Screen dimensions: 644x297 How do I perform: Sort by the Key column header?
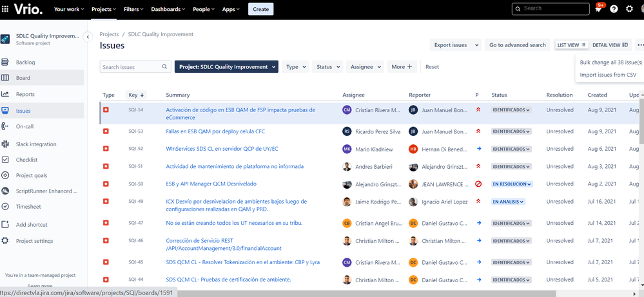136,95
